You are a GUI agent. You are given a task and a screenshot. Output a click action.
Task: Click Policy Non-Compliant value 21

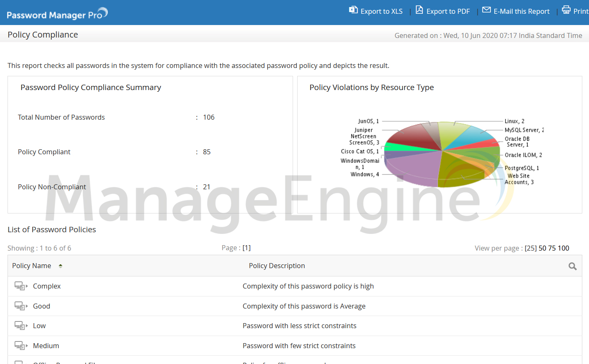coord(207,187)
